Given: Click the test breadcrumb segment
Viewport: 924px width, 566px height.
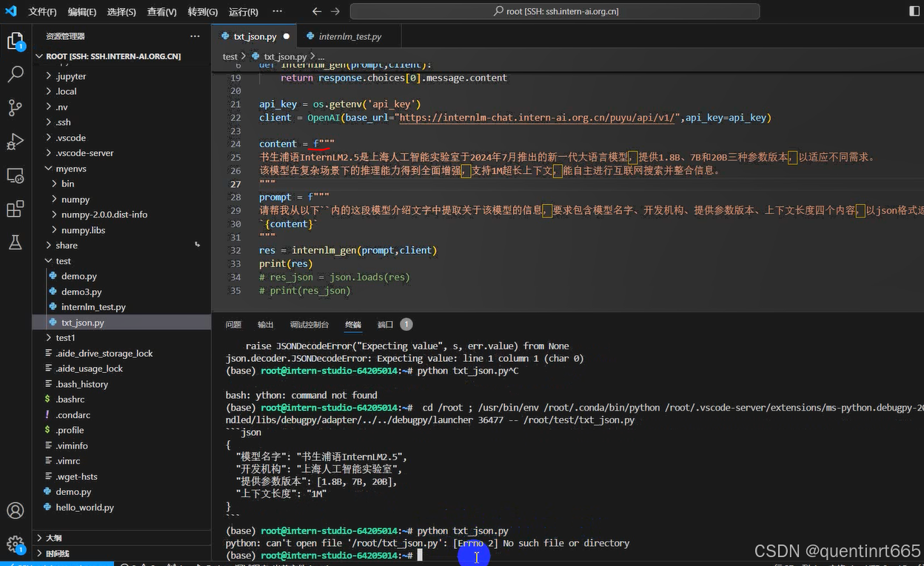Looking at the screenshot, I should click(x=230, y=56).
